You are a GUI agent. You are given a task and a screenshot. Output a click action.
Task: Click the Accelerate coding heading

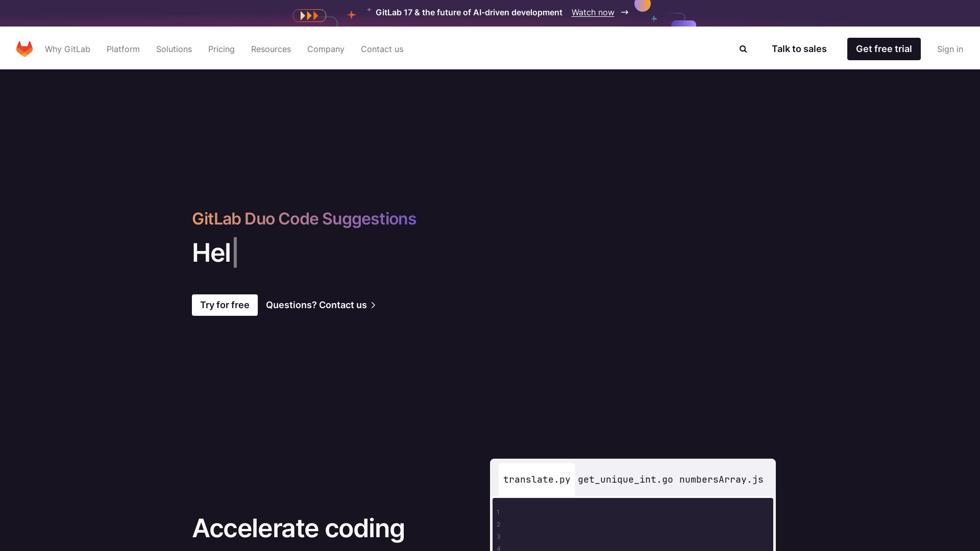pyautogui.click(x=298, y=528)
